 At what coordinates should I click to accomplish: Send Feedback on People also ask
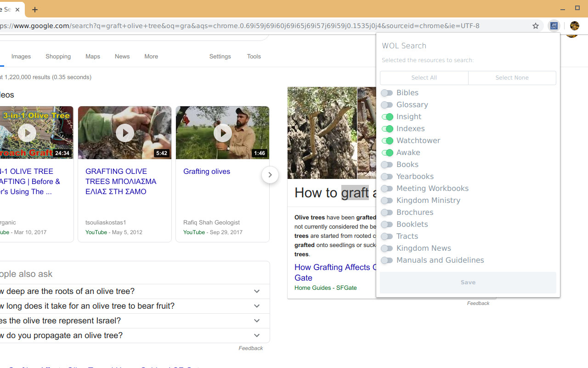tap(251, 348)
